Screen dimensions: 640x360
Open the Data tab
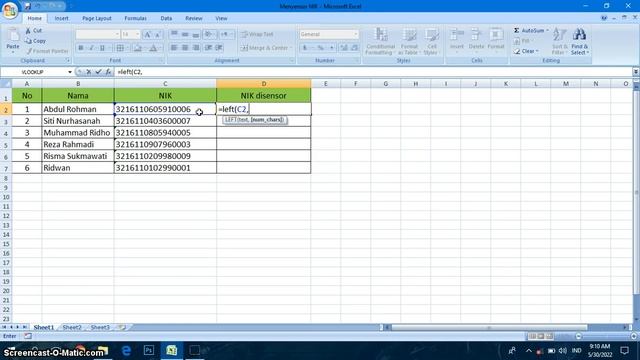(166, 18)
